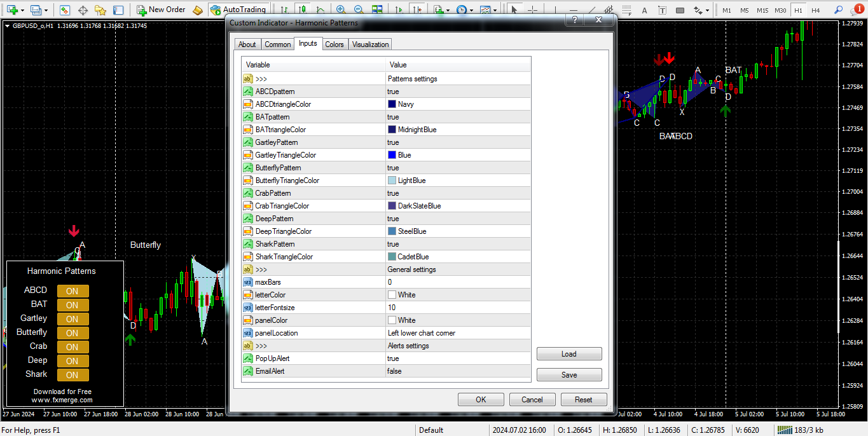Expand the profiles dropdown arrow

click(x=46, y=10)
